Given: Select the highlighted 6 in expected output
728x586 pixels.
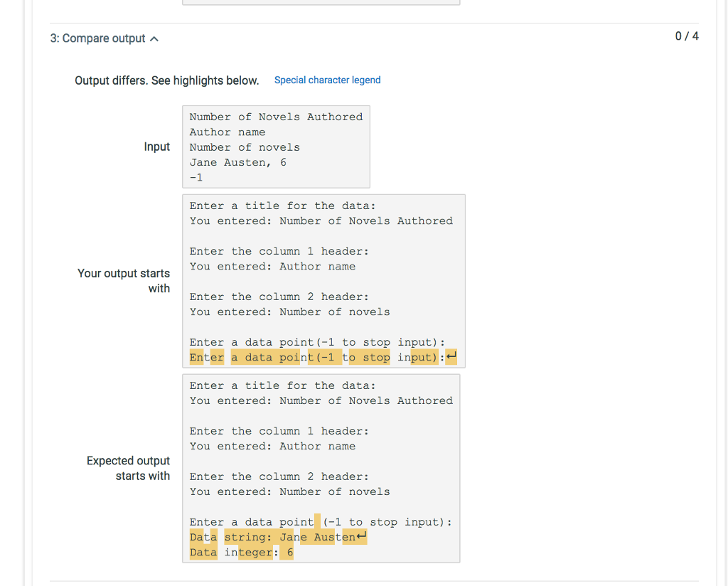Looking at the screenshot, I should (x=289, y=552).
